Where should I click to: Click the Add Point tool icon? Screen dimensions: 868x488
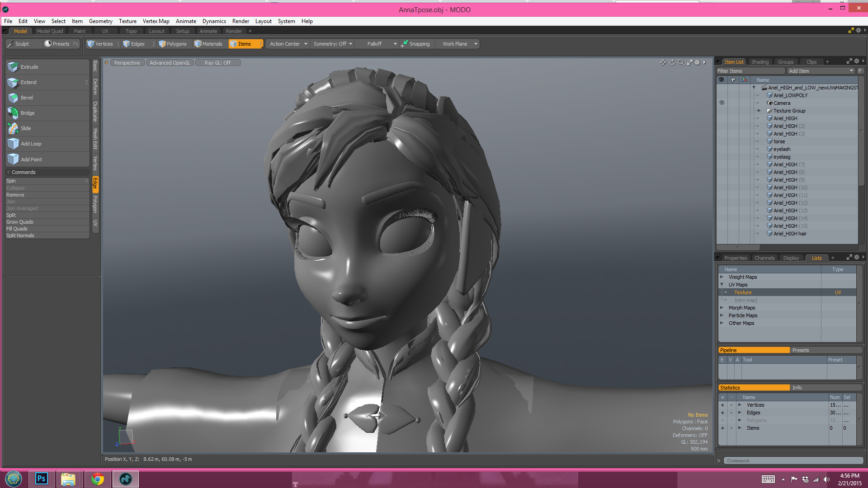pyautogui.click(x=13, y=159)
